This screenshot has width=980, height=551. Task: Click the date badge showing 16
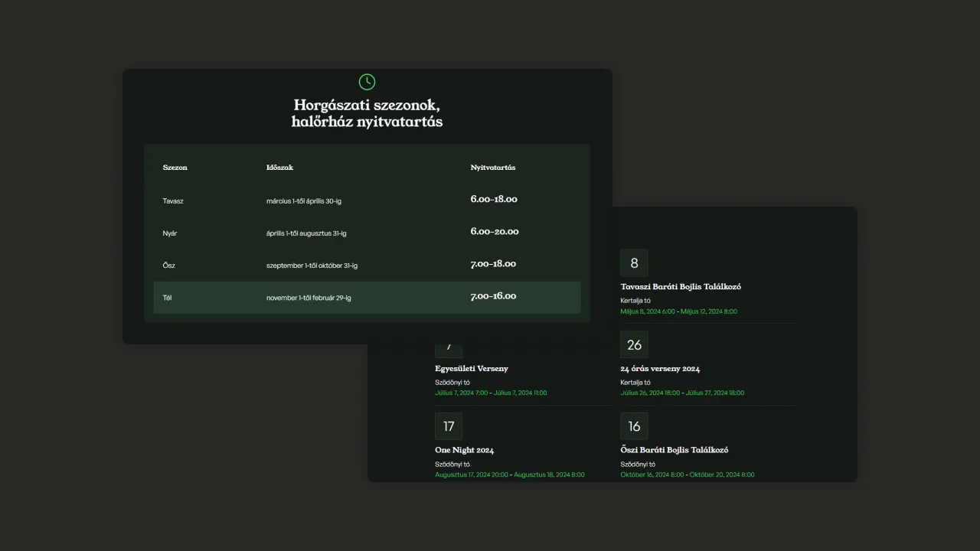coord(634,426)
